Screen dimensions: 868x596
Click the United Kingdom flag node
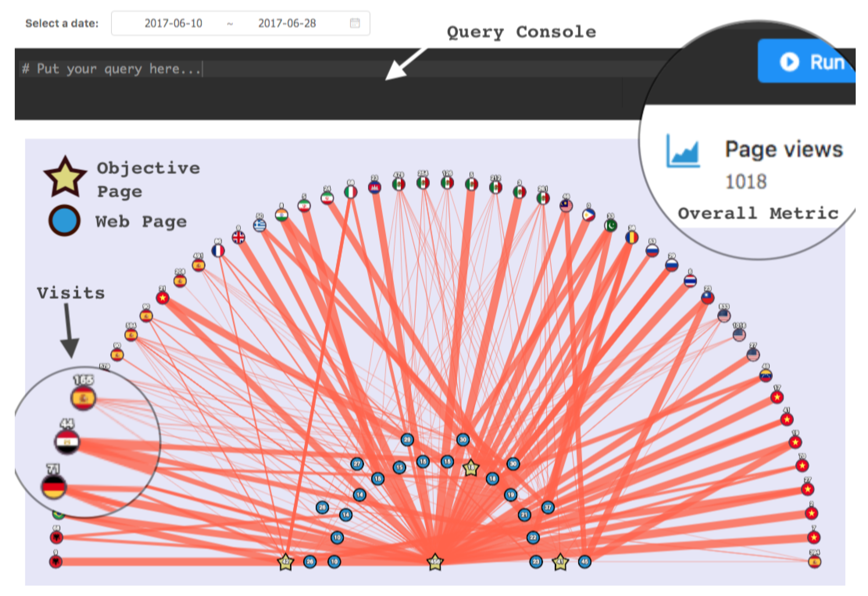(x=238, y=237)
